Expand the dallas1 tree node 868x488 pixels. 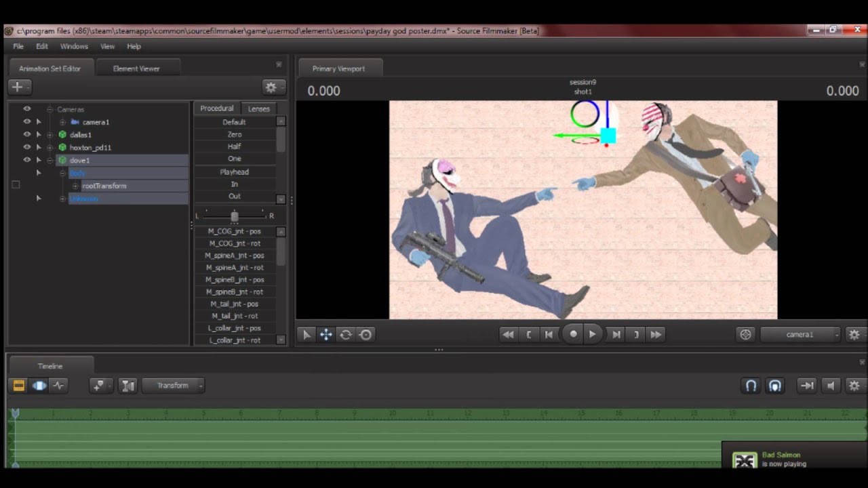50,135
